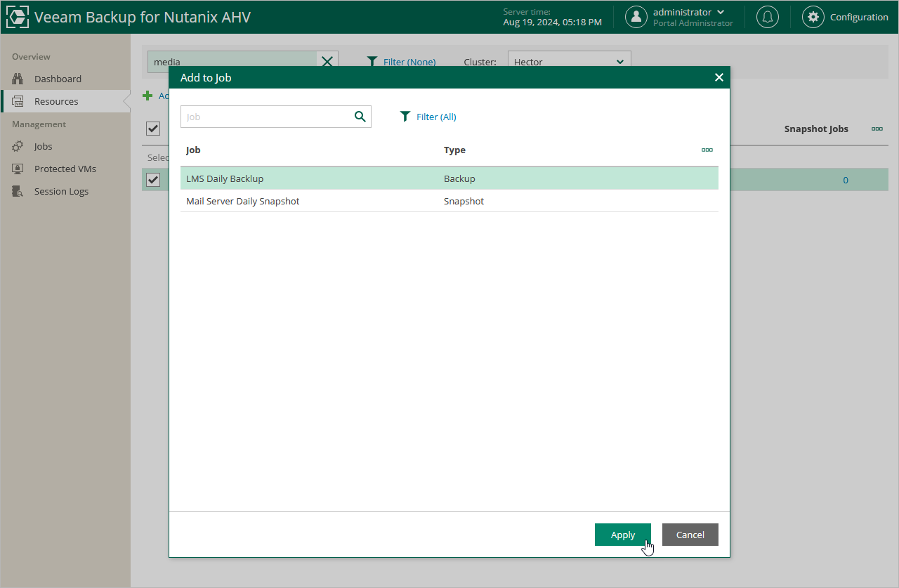899x588 pixels.
Task: Click the Portal Administrator role text
Action: (x=693, y=23)
